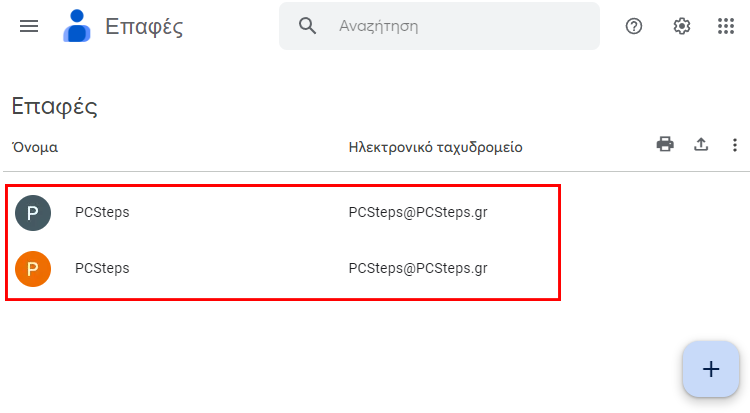
Task: Click the Επαφές app title text
Action: (144, 26)
